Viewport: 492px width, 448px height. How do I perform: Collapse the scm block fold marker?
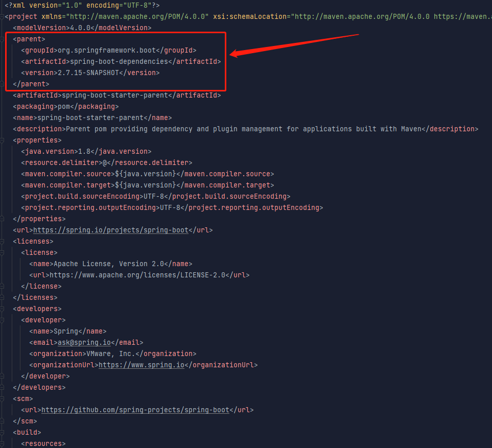pyautogui.click(x=2, y=399)
